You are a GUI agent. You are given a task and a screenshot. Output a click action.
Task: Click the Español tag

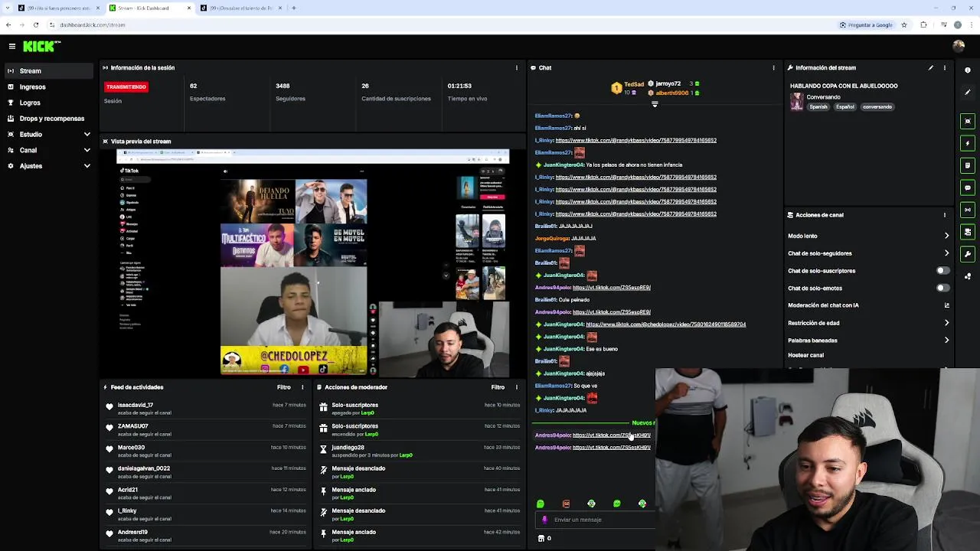(844, 107)
